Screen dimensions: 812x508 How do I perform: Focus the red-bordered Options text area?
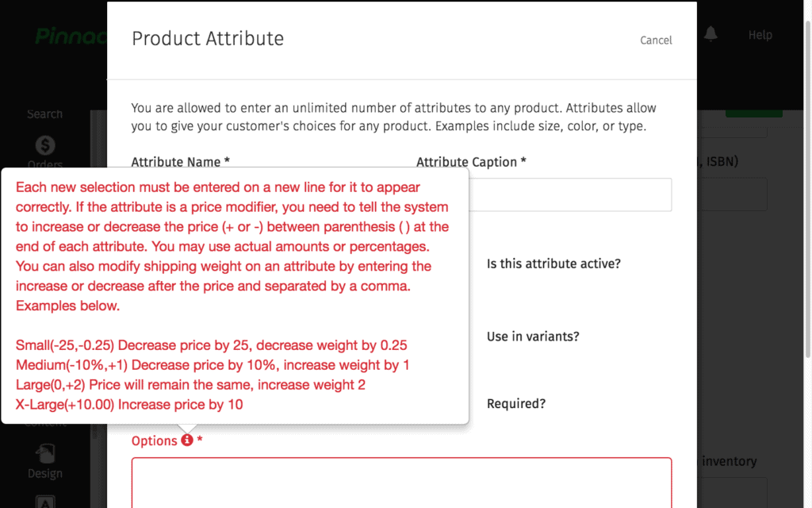click(401, 483)
